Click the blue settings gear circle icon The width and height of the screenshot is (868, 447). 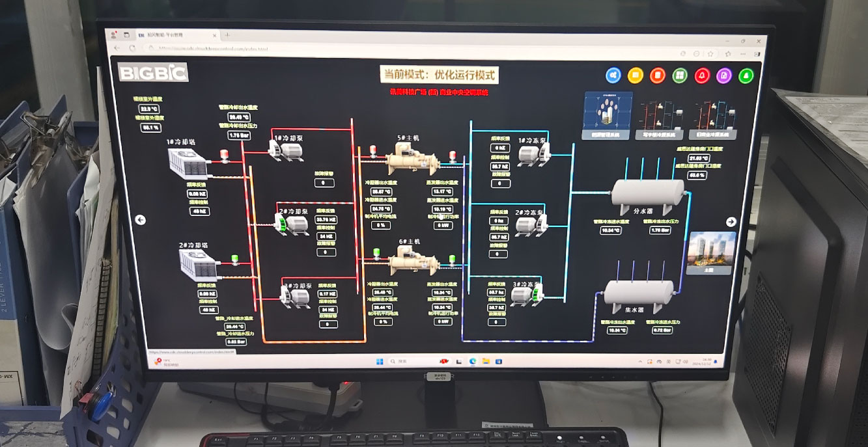click(613, 75)
